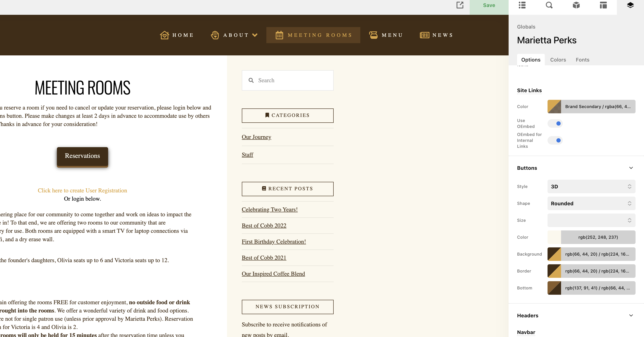
Task: Open the Shape dropdown showing Rounded
Action: coord(591,203)
